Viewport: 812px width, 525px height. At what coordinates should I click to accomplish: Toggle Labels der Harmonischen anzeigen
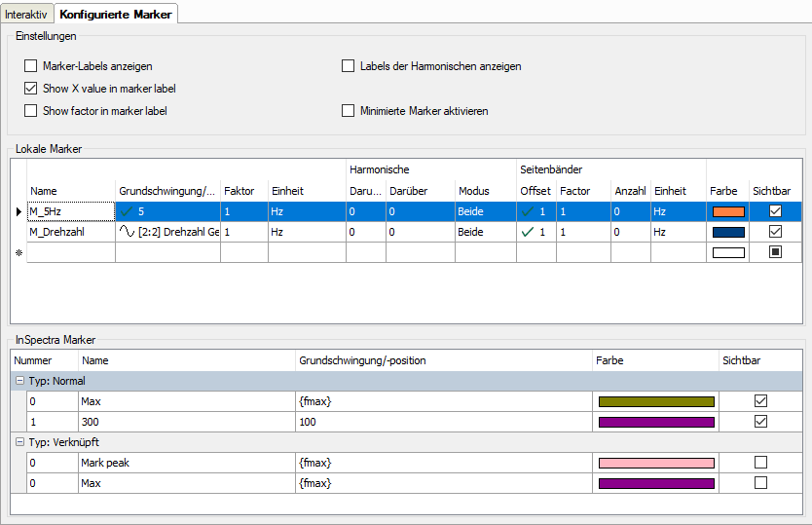pyautogui.click(x=349, y=66)
